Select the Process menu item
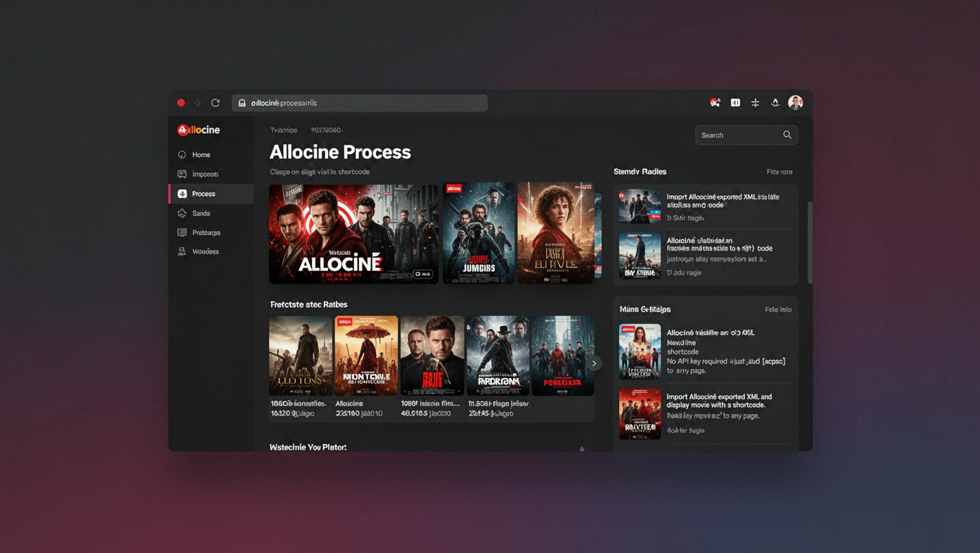Viewport: 980px width, 553px height. (211, 194)
